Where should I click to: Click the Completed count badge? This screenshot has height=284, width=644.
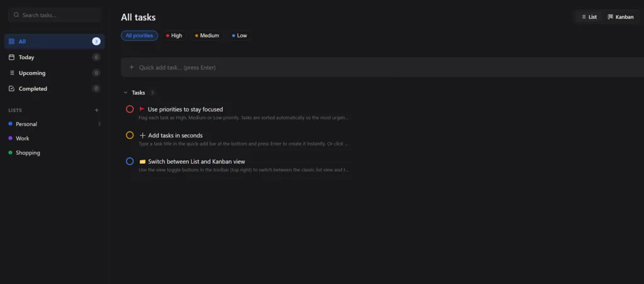(96, 88)
